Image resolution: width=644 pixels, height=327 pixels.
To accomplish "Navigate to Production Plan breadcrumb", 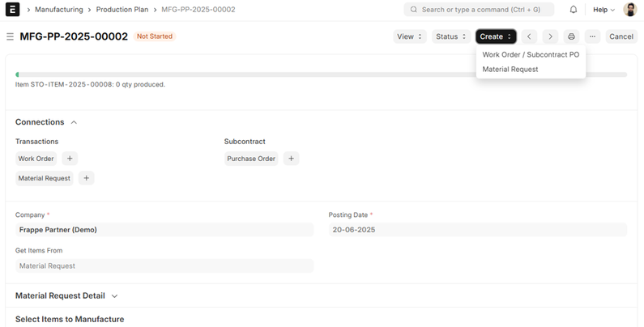I will 122,10.
